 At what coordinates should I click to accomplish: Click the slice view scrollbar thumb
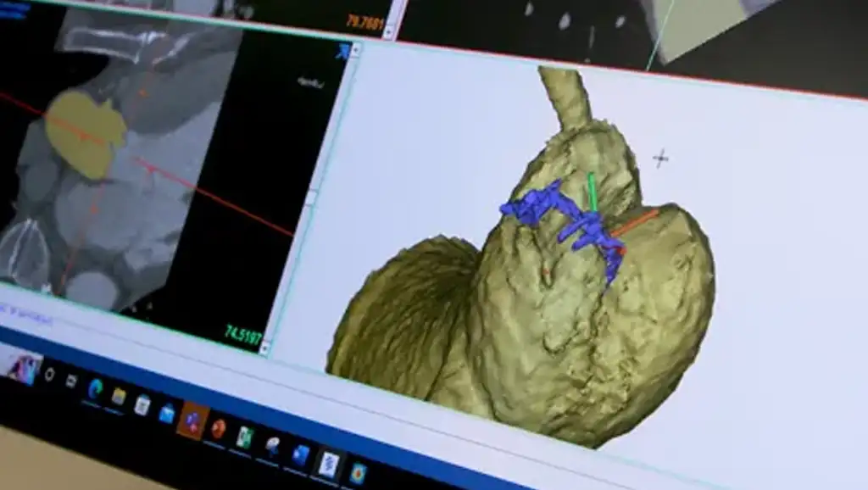coord(311,198)
